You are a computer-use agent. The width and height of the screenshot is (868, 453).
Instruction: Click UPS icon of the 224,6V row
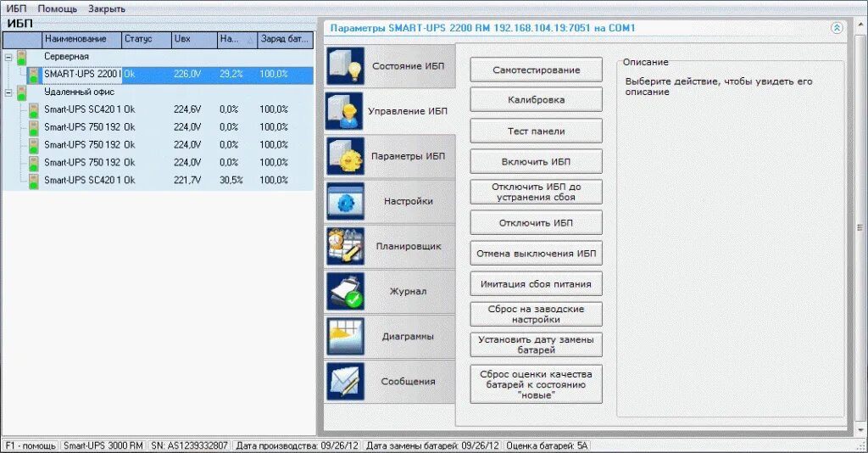(34, 110)
